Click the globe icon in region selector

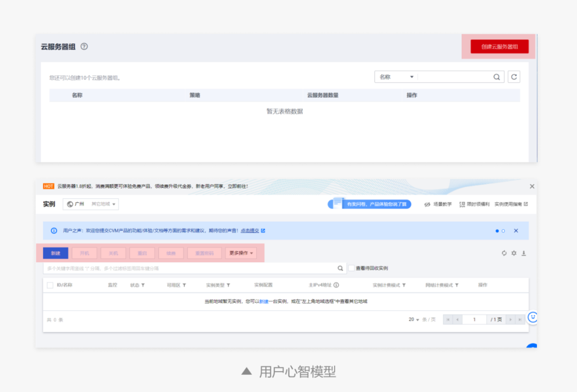click(70, 204)
